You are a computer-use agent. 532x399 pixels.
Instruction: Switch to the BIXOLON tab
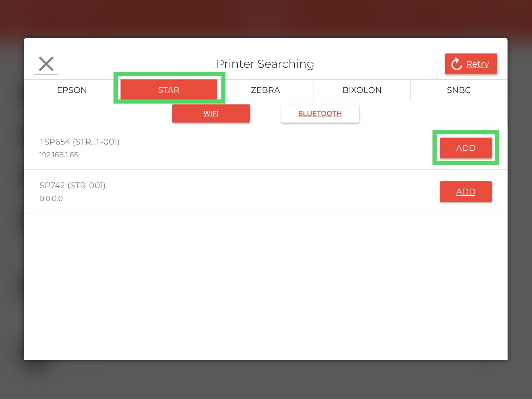click(x=362, y=90)
